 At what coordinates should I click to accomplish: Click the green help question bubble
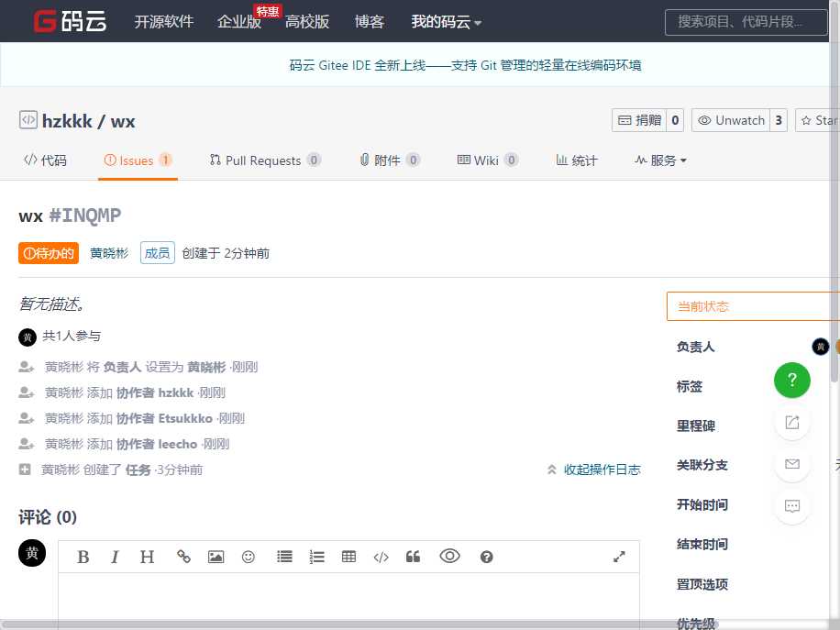[x=791, y=381]
